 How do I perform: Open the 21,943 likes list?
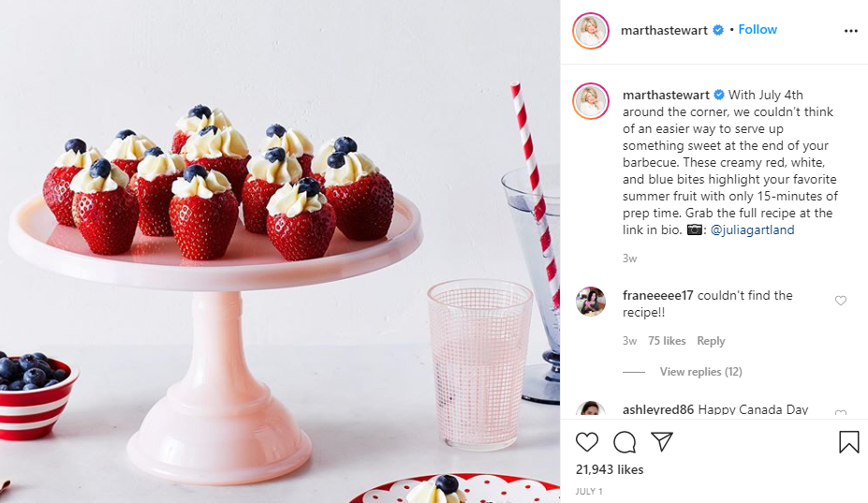click(x=610, y=469)
